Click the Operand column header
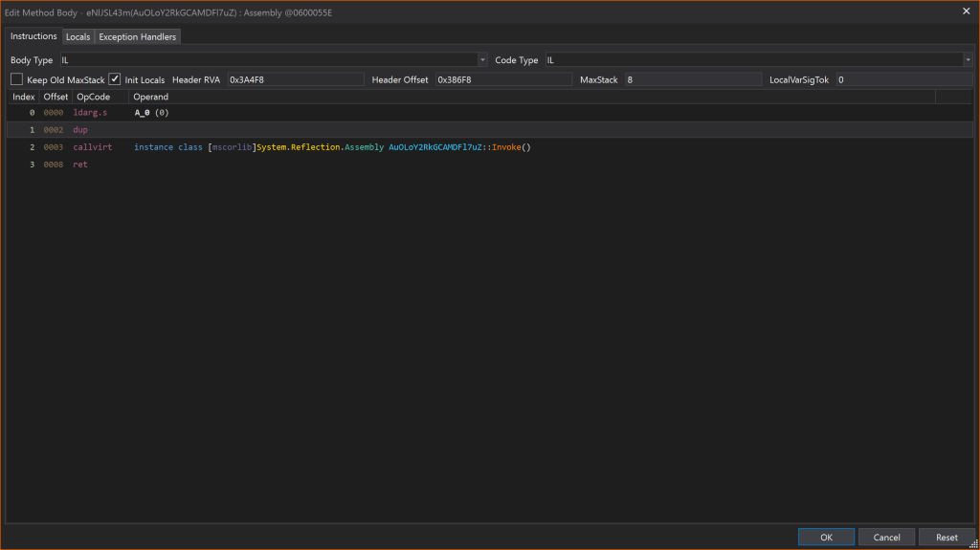This screenshot has height=550, width=980. coord(150,97)
